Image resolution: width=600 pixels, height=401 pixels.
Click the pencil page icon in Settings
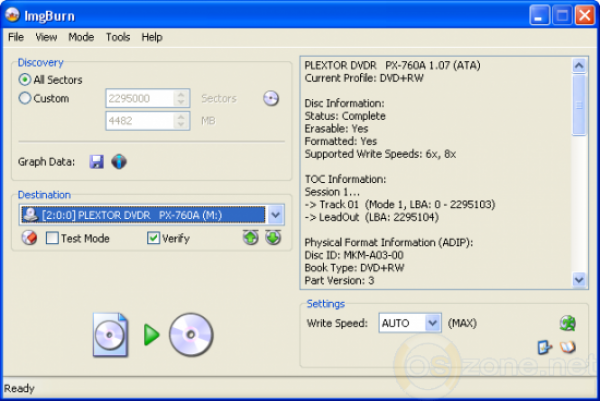pos(545,347)
